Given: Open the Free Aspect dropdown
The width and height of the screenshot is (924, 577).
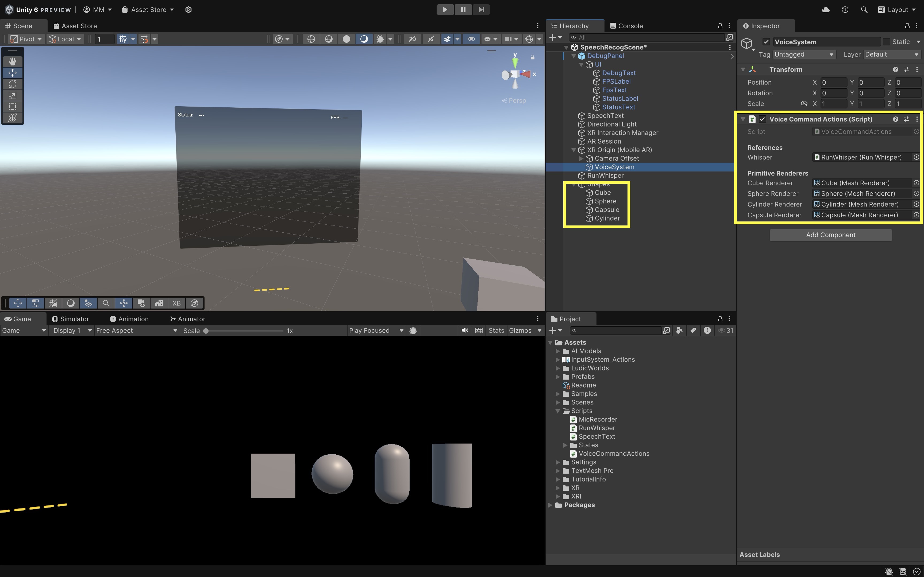Looking at the screenshot, I should click(x=137, y=330).
